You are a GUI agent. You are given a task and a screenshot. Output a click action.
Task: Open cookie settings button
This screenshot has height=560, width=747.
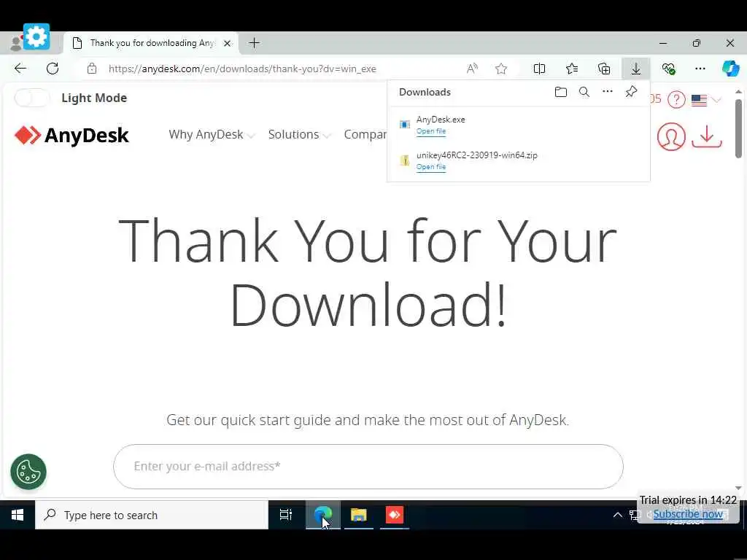click(28, 472)
